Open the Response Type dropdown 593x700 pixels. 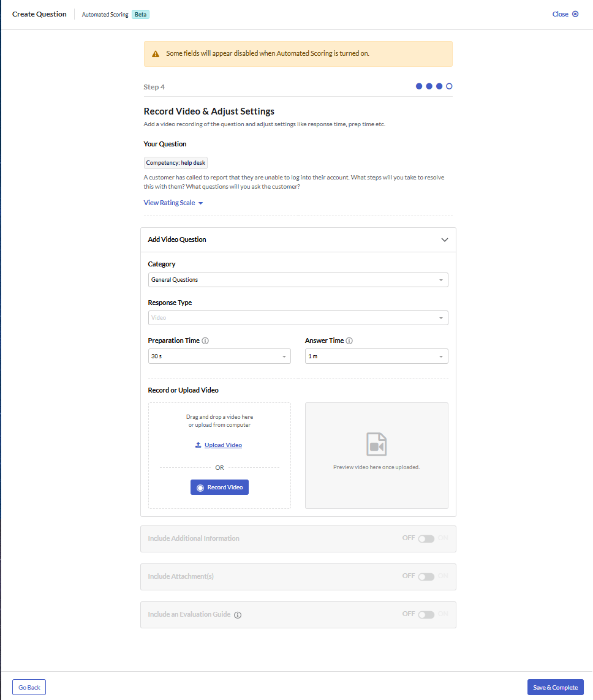[x=298, y=318]
